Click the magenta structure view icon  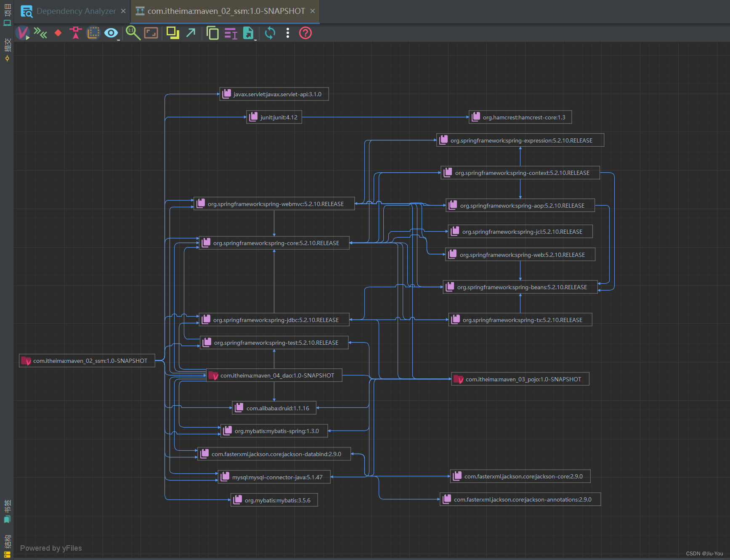tap(231, 33)
